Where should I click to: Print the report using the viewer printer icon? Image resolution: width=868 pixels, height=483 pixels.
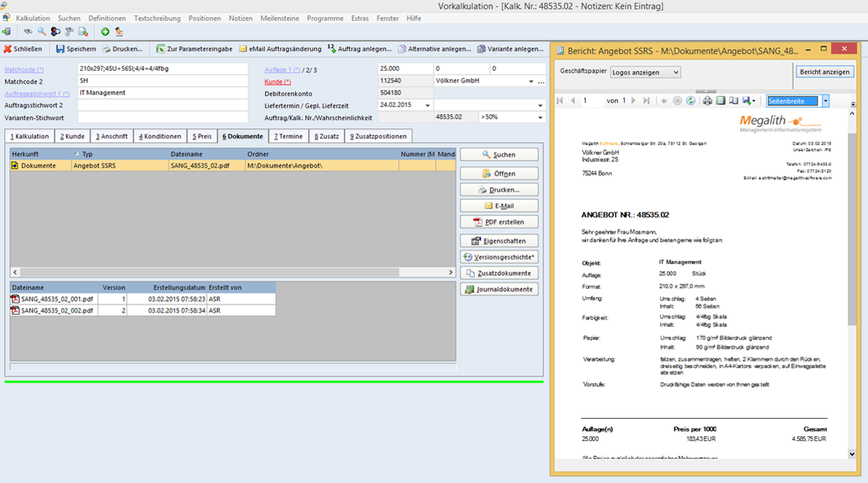[x=708, y=101]
